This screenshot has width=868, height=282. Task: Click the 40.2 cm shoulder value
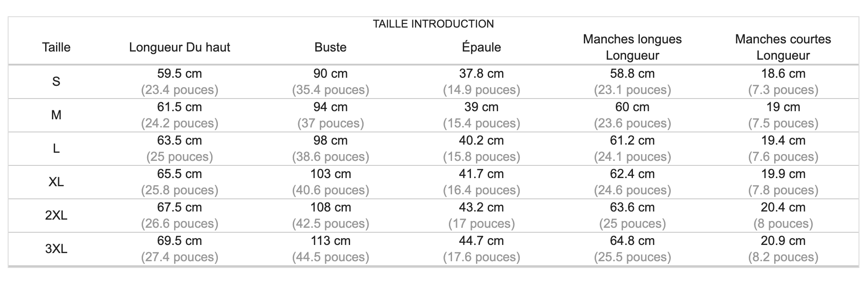pyautogui.click(x=481, y=141)
